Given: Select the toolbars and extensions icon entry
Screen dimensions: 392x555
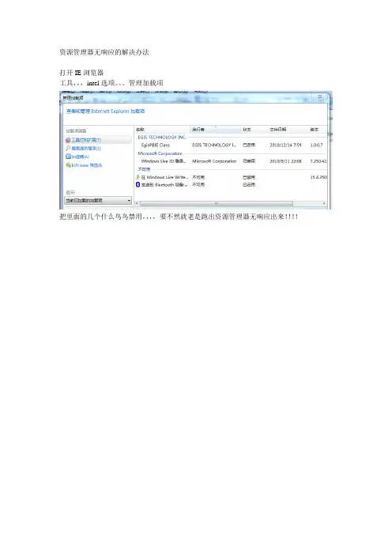Looking at the screenshot, I should (68, 140).
